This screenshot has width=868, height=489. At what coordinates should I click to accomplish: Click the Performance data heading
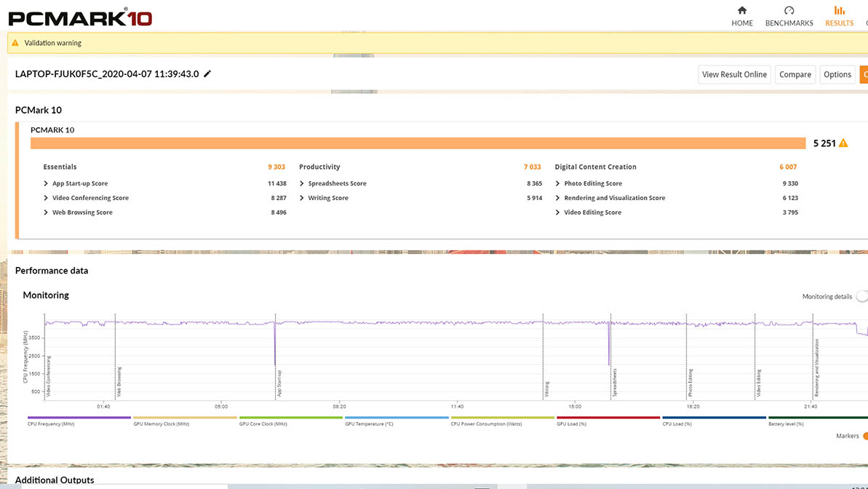(52, 270)
